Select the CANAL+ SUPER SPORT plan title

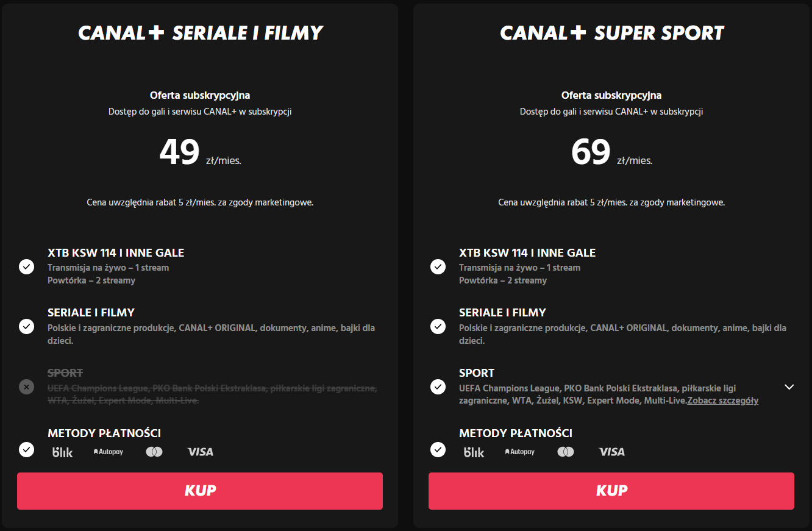611,33
